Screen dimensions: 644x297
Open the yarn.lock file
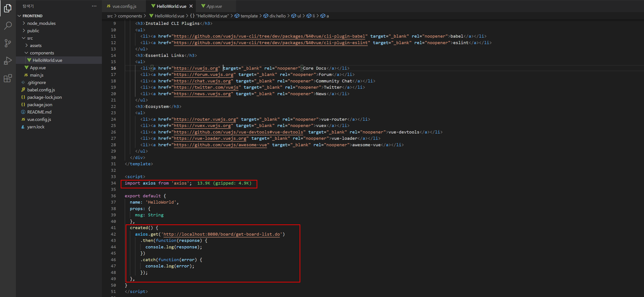coord(36,127)
